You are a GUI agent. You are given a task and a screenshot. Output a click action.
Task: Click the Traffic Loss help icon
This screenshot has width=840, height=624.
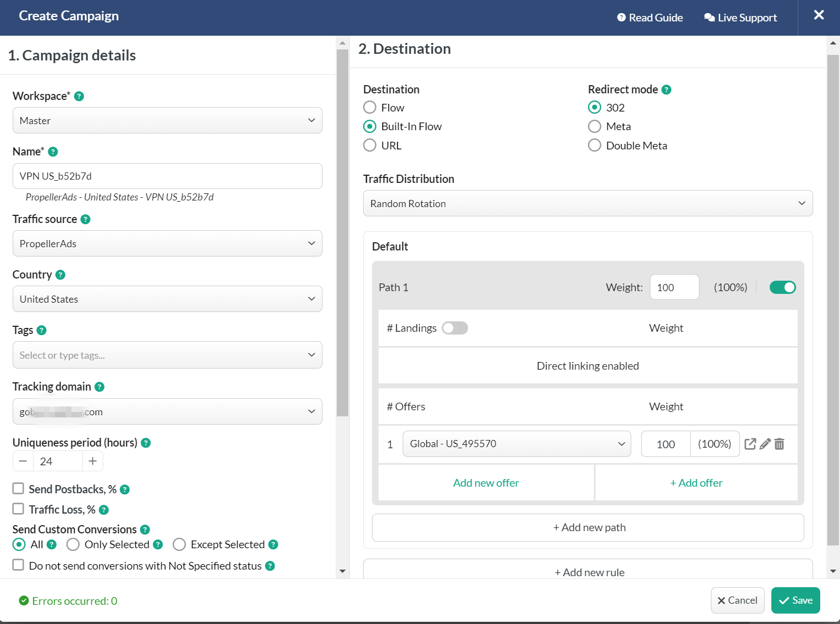104,510
